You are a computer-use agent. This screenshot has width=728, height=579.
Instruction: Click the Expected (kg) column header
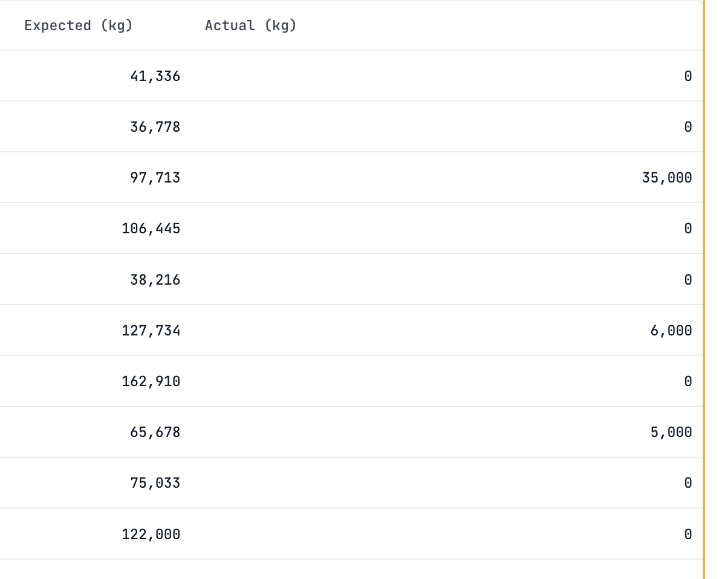click(78, 25)
